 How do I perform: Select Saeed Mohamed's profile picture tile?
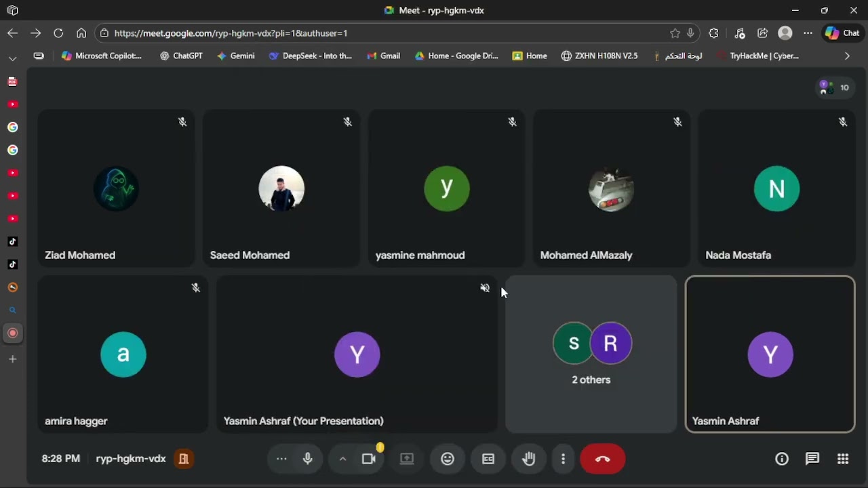tap(281, 188)
